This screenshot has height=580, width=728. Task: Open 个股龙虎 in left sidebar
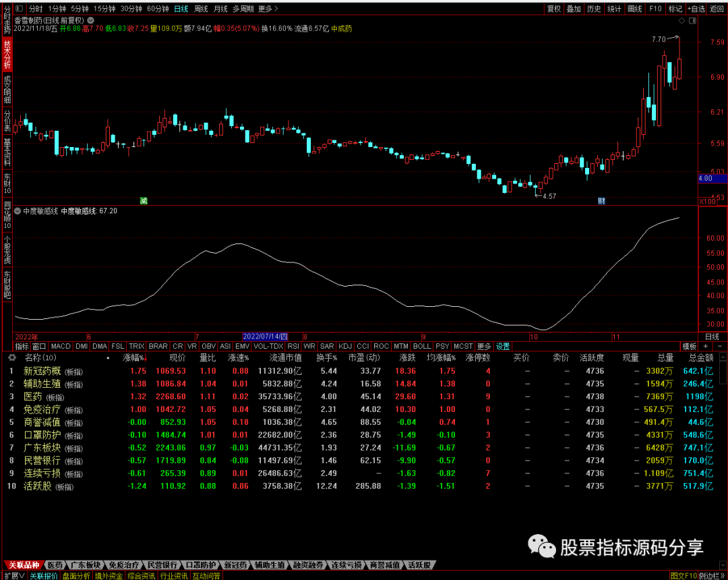(7, 250)
